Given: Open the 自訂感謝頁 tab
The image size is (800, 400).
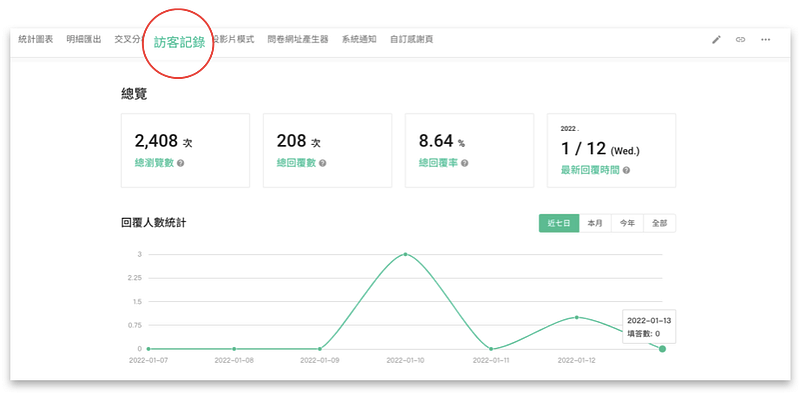Looking at the screenshot, I should coord(411,39).
